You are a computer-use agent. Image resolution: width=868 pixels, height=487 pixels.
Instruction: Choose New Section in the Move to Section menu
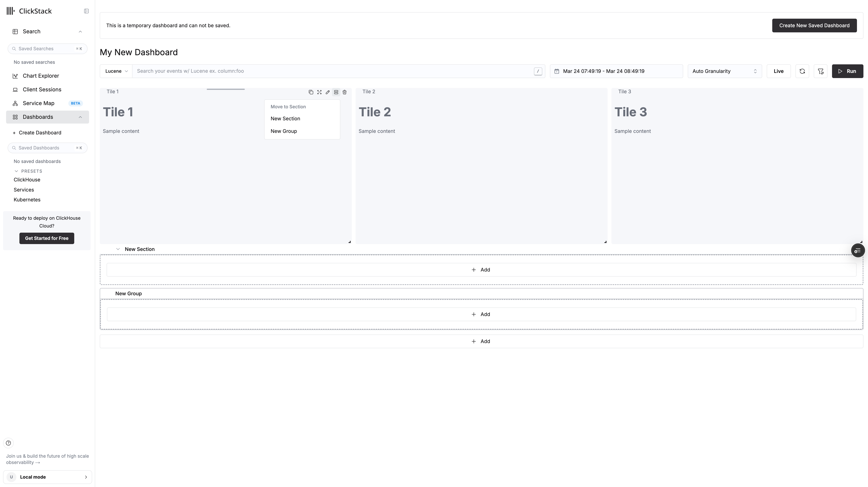(285, 119)
